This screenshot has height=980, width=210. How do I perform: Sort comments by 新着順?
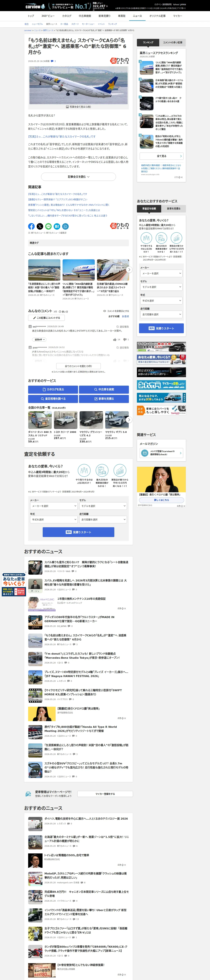(125, 316)
